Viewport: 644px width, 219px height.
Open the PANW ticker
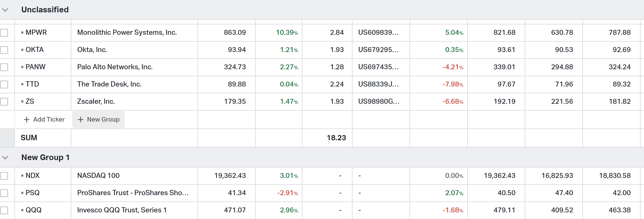coord(35,67)
